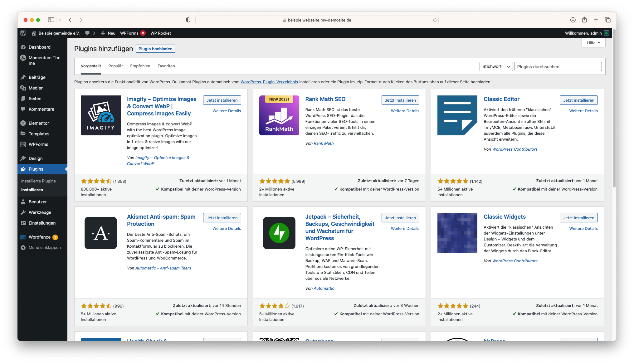This screenshot has width=634, height=364.
Task: Collapse menu via Menü einklappen icon
Action: click(23, 248)
